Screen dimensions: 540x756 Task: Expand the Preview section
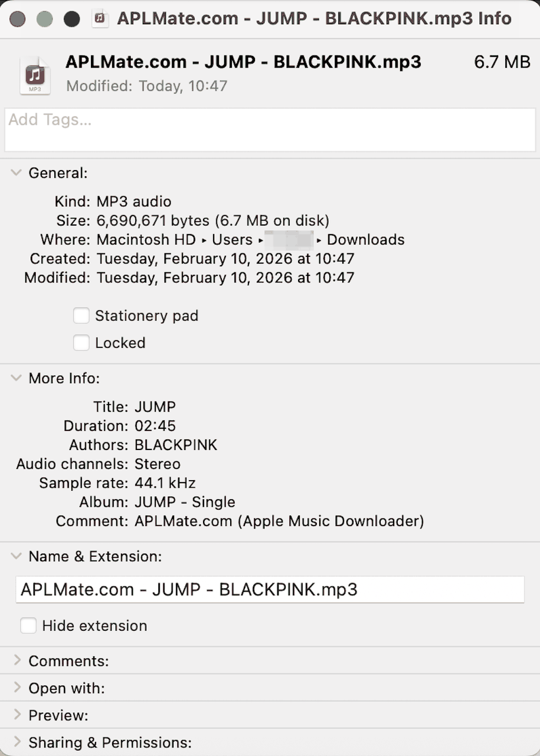(18, 715)
